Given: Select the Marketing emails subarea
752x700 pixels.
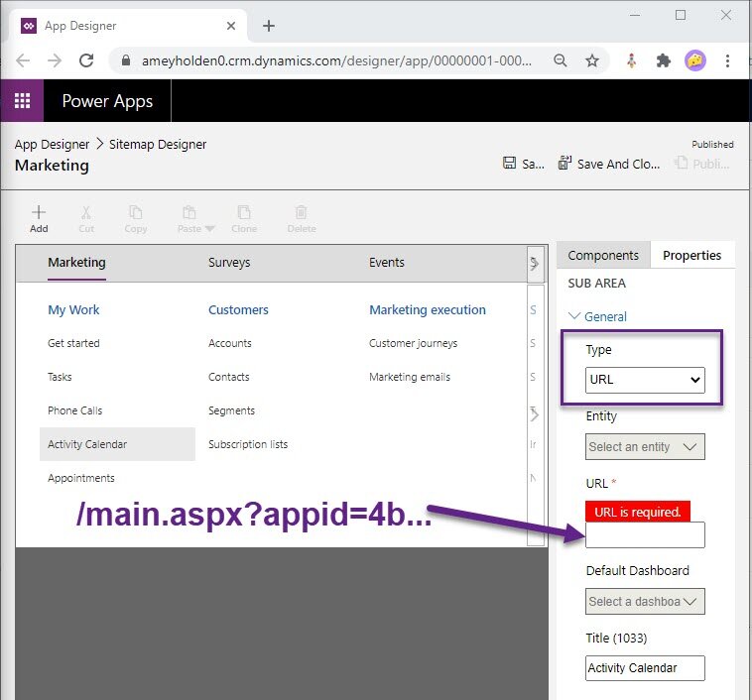Looking at the screenshot, I should (x=410, y=377).
